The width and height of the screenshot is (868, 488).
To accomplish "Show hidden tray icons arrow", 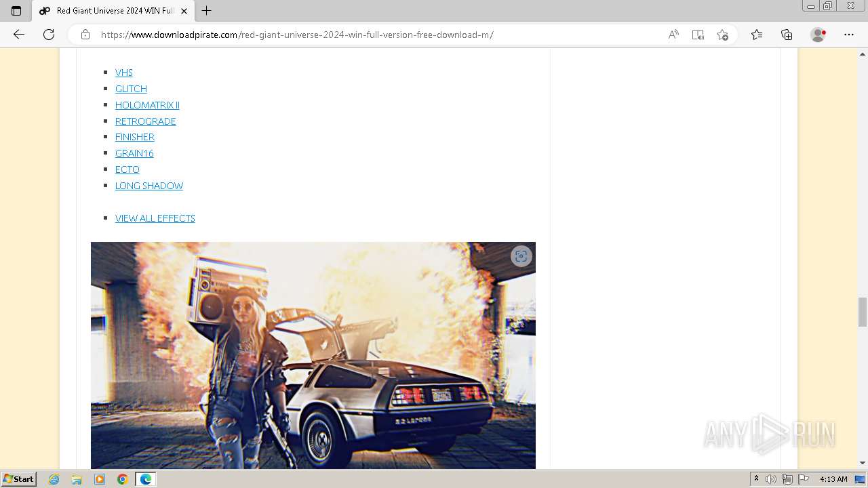I will point(757,479).
